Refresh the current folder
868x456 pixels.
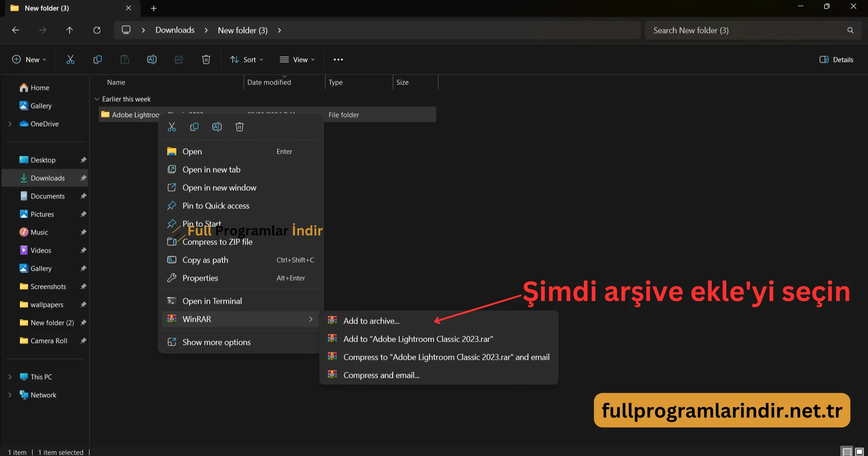97,30
